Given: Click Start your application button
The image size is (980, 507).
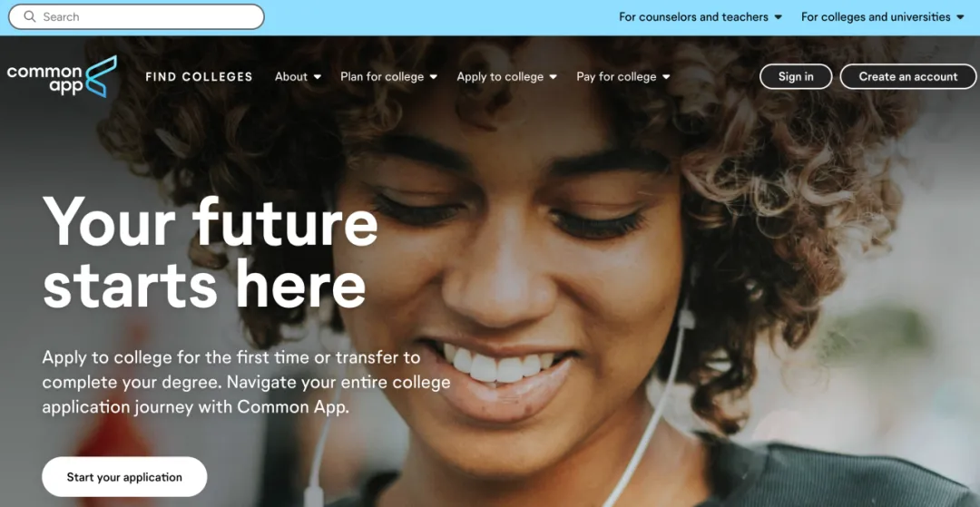Looking at the screenshot, I should pyautogui.click(x=124, y=477).
